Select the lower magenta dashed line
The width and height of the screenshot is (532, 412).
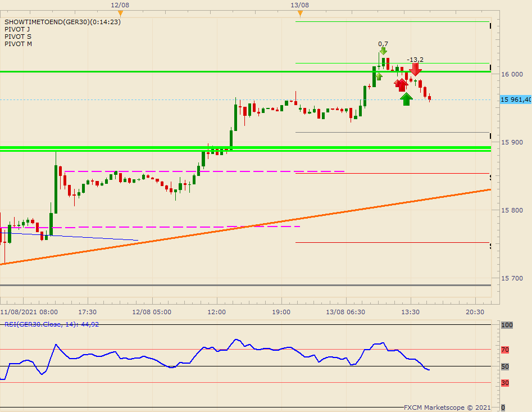click(149, 227)
